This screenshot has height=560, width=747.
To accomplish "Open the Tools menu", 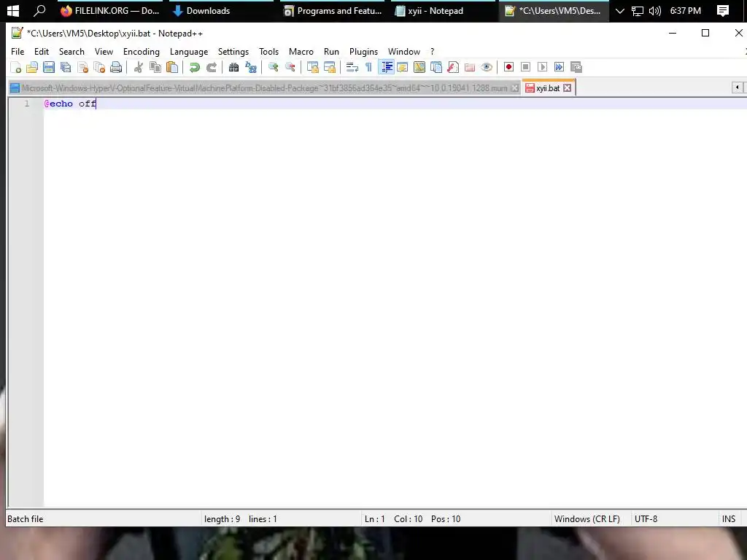I will point(268,52).
